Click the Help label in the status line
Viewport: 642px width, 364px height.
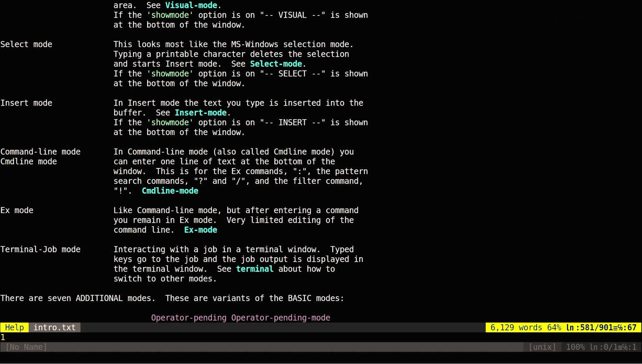coord(15,328)
